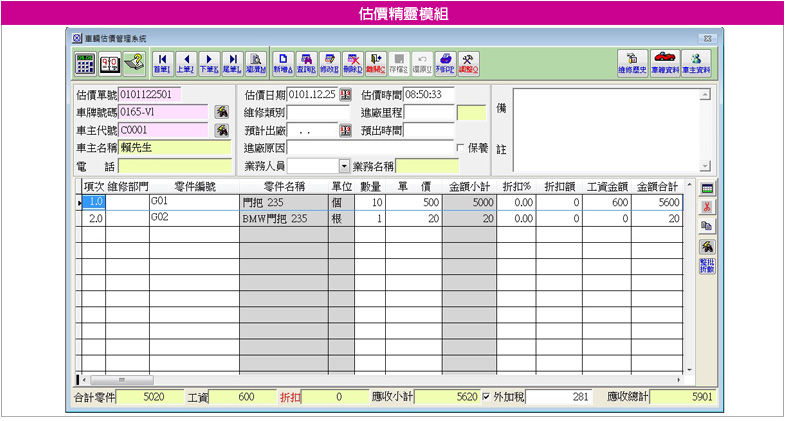
Task: Print the estimate with 列印 icon
Action: point(447,62)
